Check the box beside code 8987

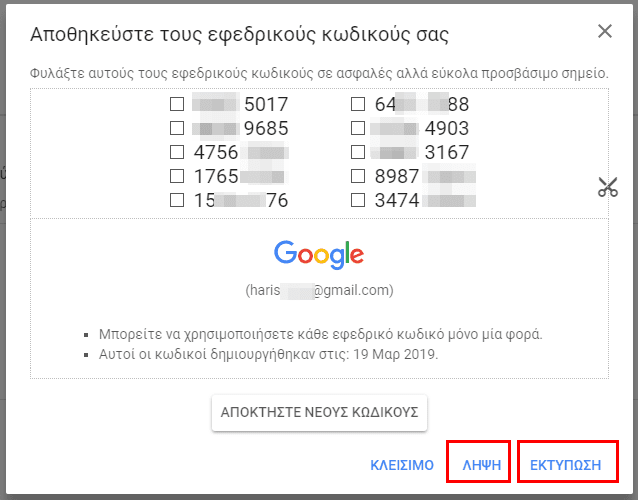358,176
